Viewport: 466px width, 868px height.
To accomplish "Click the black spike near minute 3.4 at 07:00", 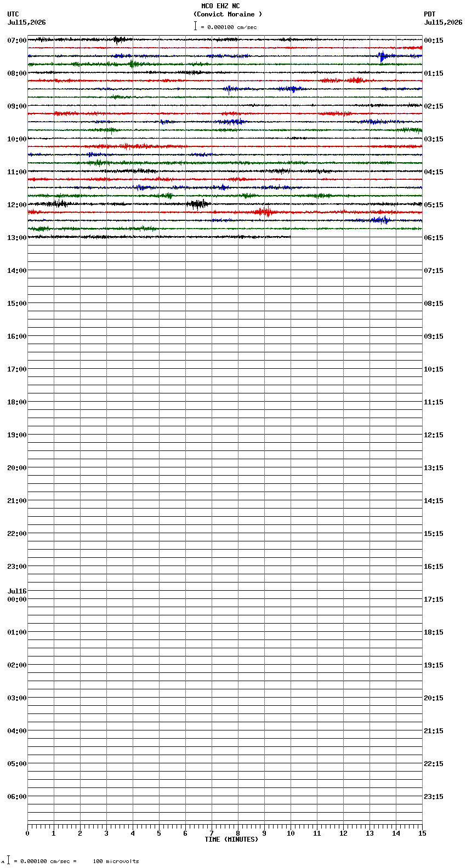I will click(117, 39).
